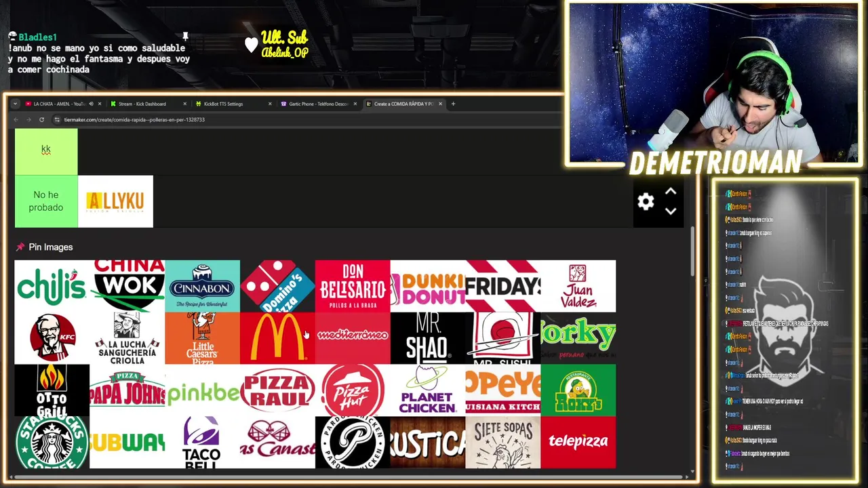Select the Pizza Raul logo tile
Screen dimensions: 868x488
coord(277,390)
